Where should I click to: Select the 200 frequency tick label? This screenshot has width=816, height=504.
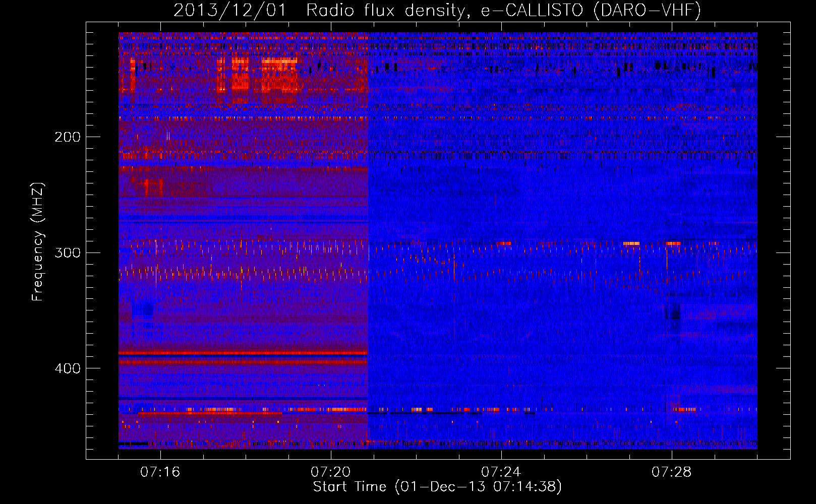(67, 137)
